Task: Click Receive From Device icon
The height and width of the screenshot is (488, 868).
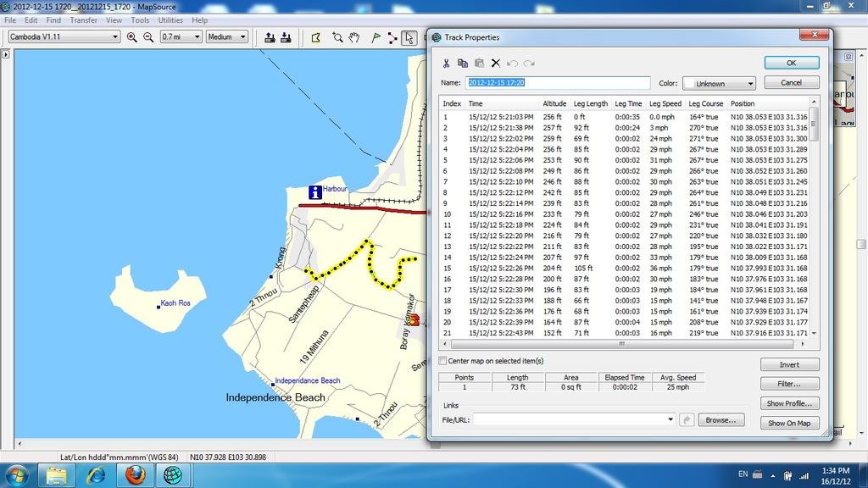Action: tap(287, 37)
